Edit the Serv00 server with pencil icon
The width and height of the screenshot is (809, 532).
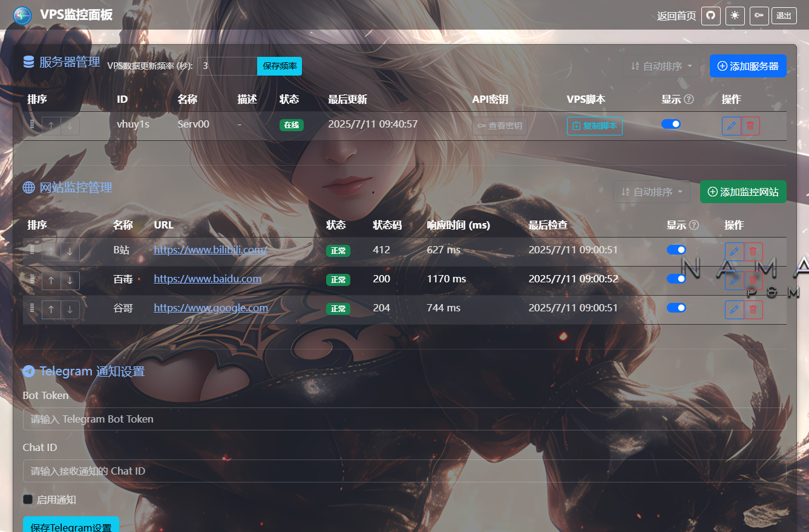coord(732,126)
